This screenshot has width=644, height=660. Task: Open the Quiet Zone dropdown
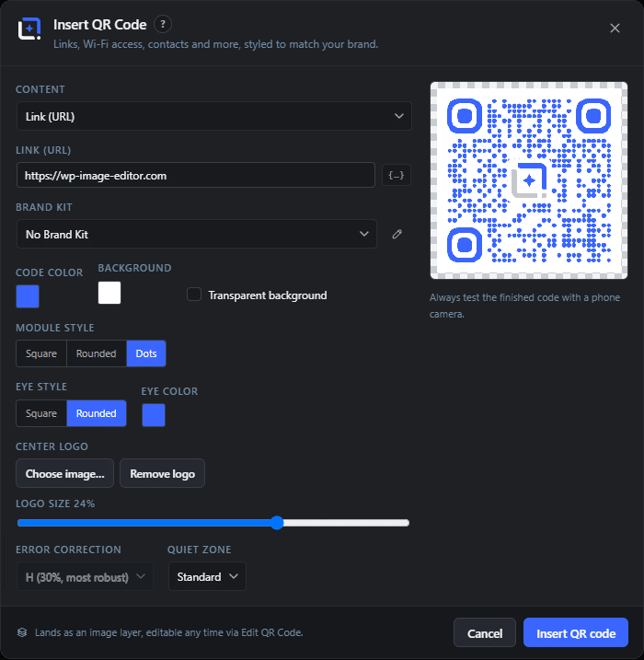click(207, 576)
